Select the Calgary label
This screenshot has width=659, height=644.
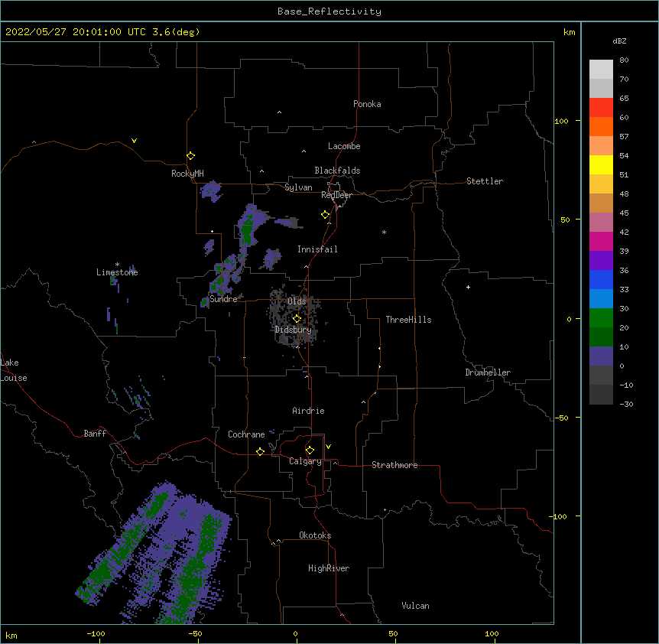[305, 461]
